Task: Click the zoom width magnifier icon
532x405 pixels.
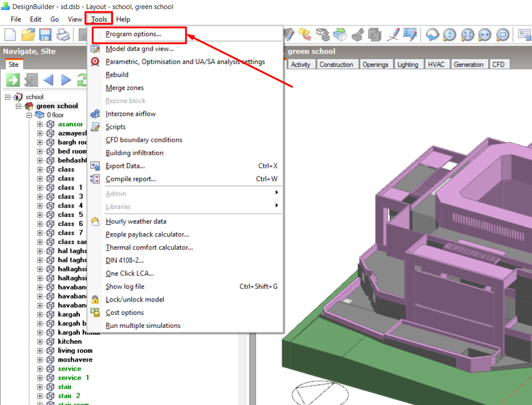Action: (x=485, y=34)
